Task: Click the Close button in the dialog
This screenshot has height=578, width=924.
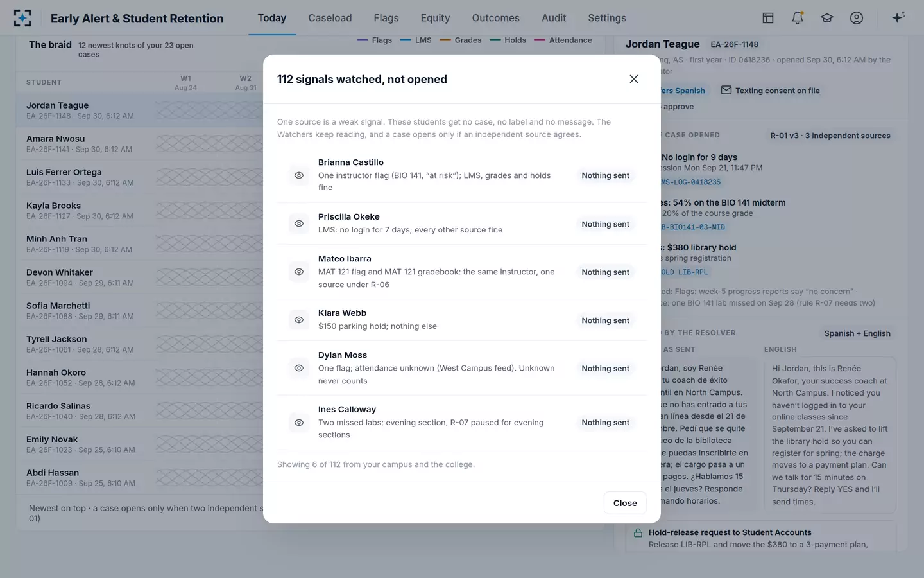Action: click(625, 503)
